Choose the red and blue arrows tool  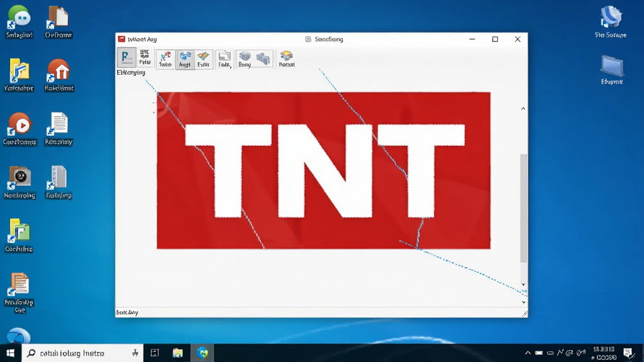point(165,59)
